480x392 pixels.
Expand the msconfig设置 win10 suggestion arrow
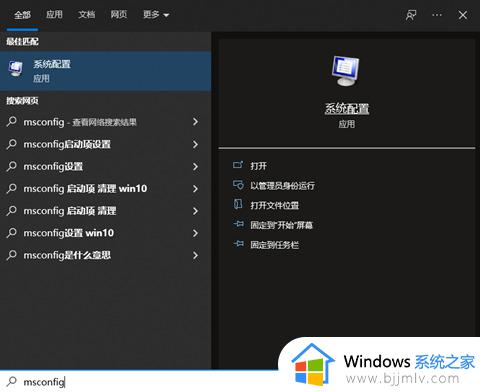click(196, 233)
